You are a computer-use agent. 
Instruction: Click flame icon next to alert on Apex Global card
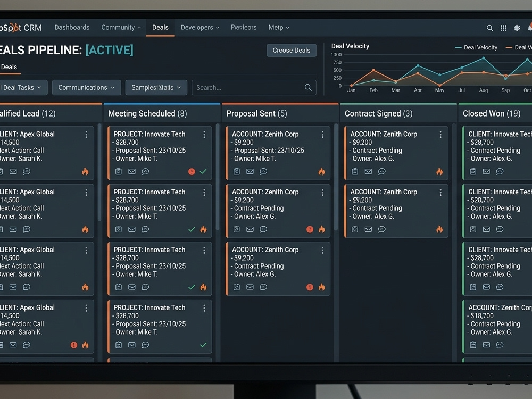[85, 345]
